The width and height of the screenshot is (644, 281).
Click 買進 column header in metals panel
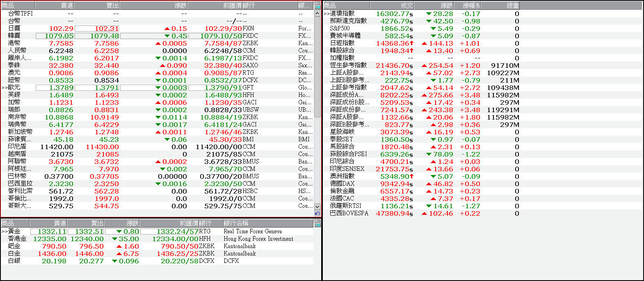coord(48,223)
